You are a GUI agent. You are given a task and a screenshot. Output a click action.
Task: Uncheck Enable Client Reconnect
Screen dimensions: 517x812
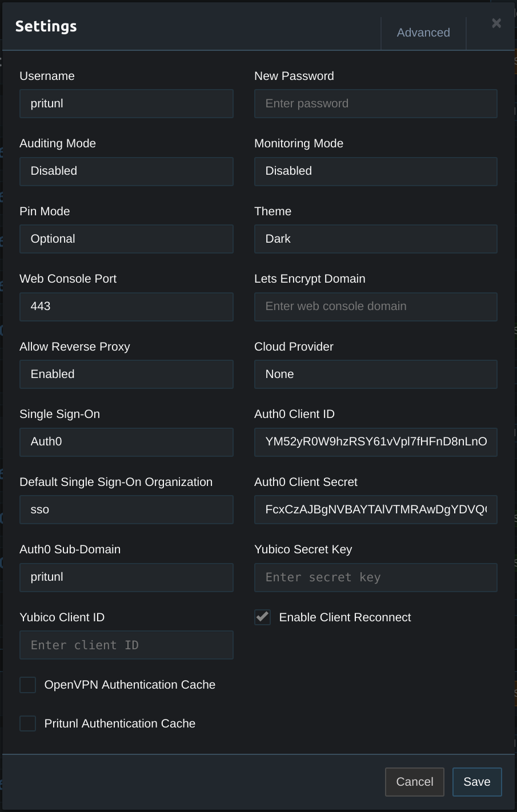coord(262,617)
